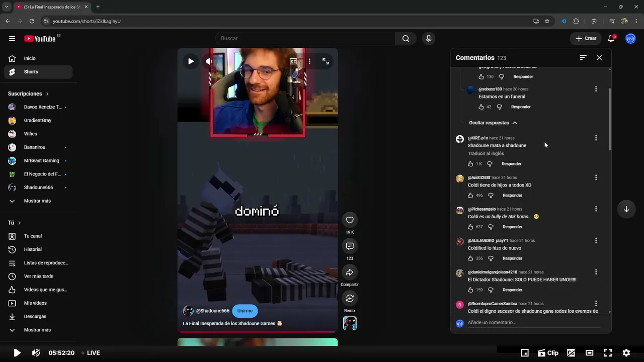Open Descargas in the sidebar
The width and height of the screenshot is (644, 362).
tap(38, 317)
